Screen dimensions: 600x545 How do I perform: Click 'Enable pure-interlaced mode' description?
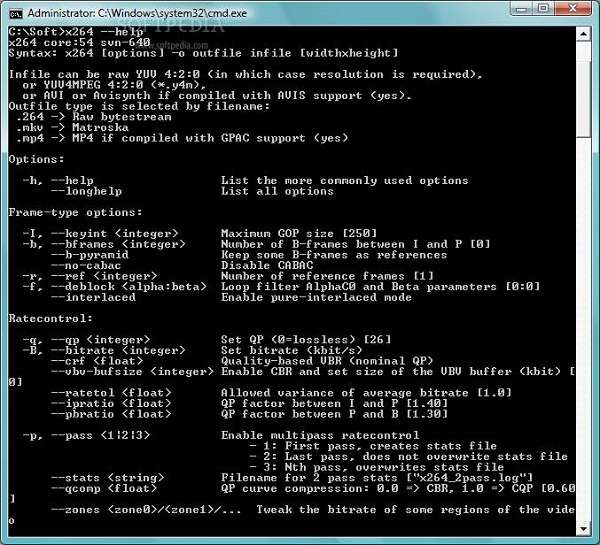click(316, 297)
